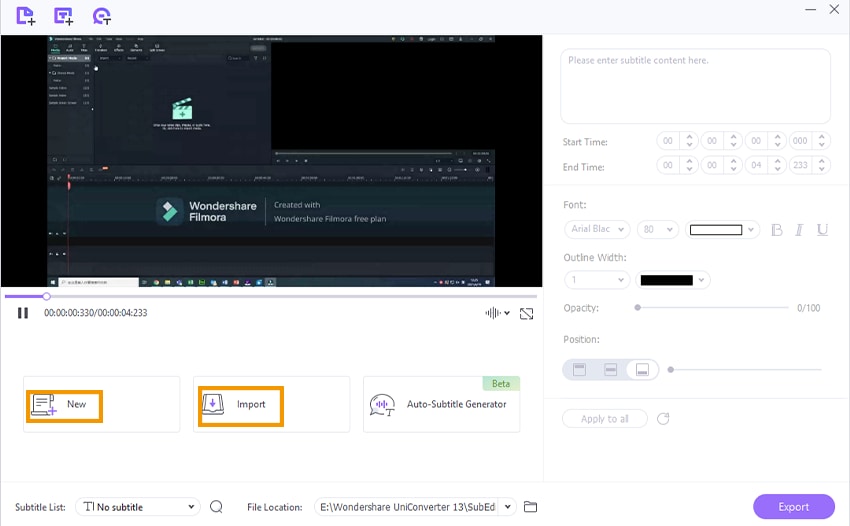Open the font size 80 dropdown
Viewport: 850px width, 526px height.
pos(658,229)
